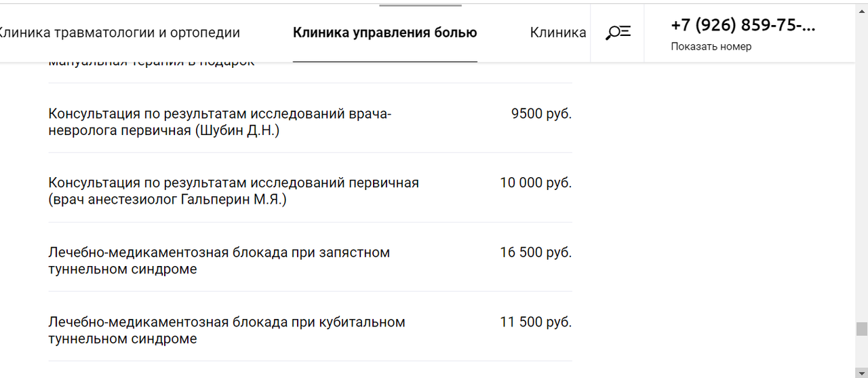The width and height of the screenshot is (868, 378).
Task: Select the врача-невролога первичная consultation row
Action: click(310, 122)
